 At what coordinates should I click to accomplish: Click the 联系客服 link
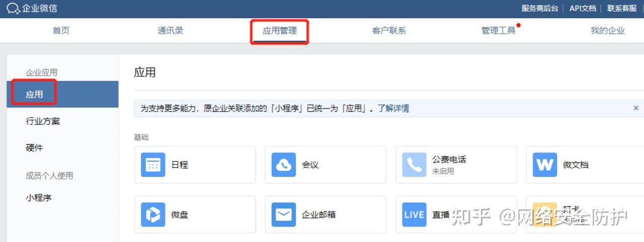(x=622, y=8)
